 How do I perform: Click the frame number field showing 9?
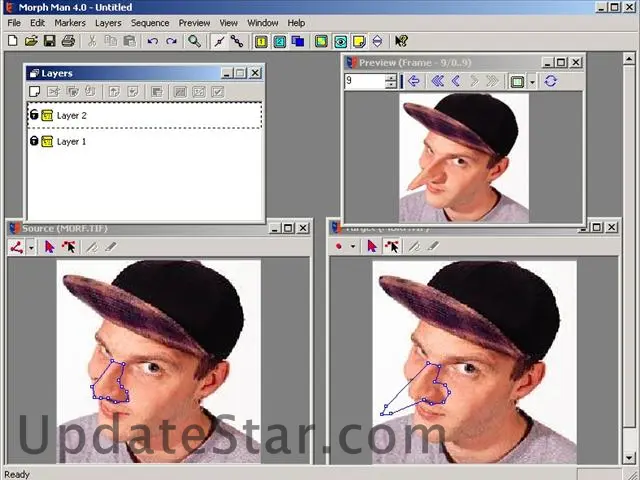coord(365,81)
